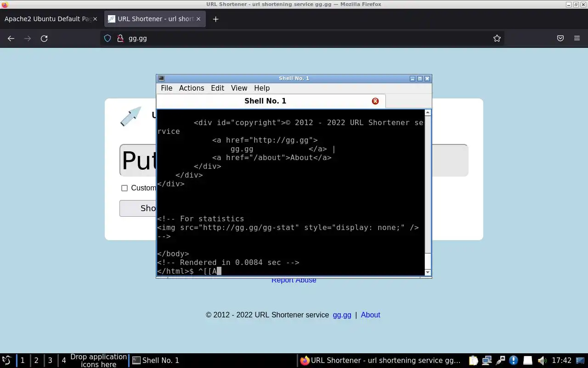Click the terminal scrollbar thumb
This screenshot has width=588, height=368.
coord(428,260)
